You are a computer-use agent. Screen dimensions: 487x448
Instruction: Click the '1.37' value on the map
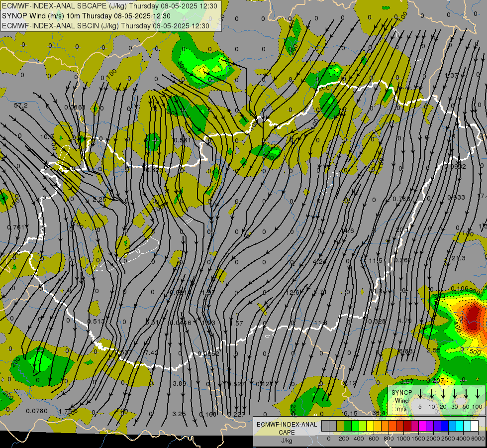point(451,75)
